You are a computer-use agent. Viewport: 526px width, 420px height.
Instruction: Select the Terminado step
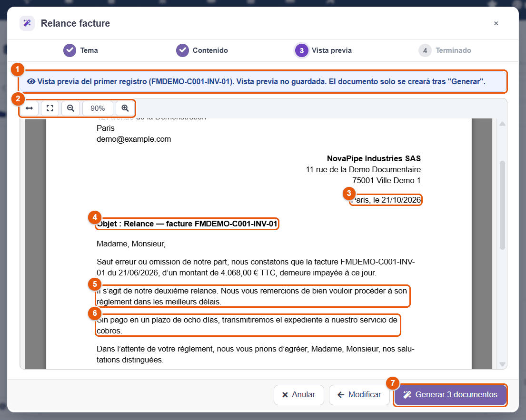pyautogui.click(x=445, y=50)
